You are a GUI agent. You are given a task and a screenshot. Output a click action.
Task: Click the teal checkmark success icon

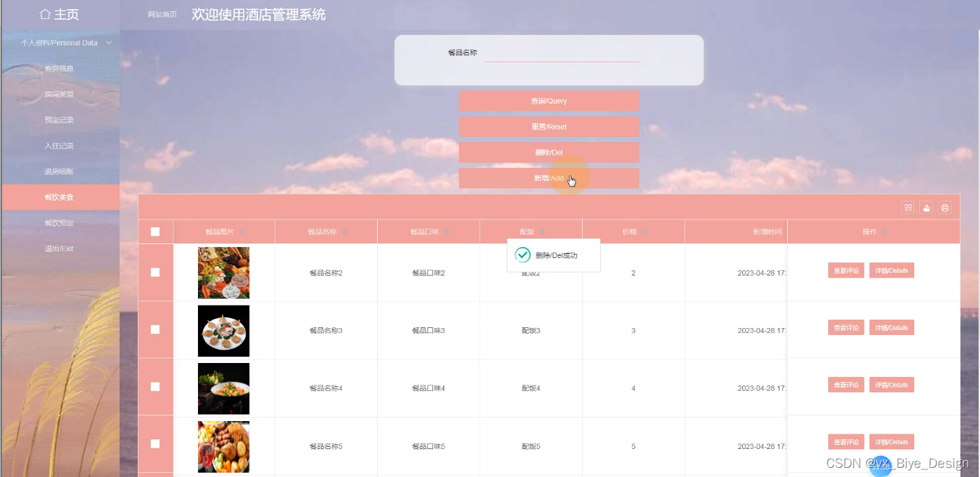click(x=523, y=255)
